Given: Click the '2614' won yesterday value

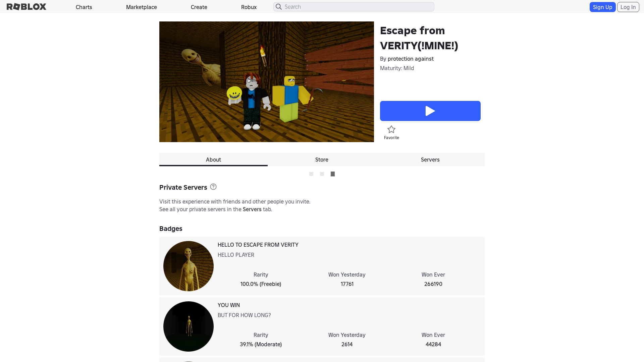Looking at the screenshot, I should tap(347, 344).
